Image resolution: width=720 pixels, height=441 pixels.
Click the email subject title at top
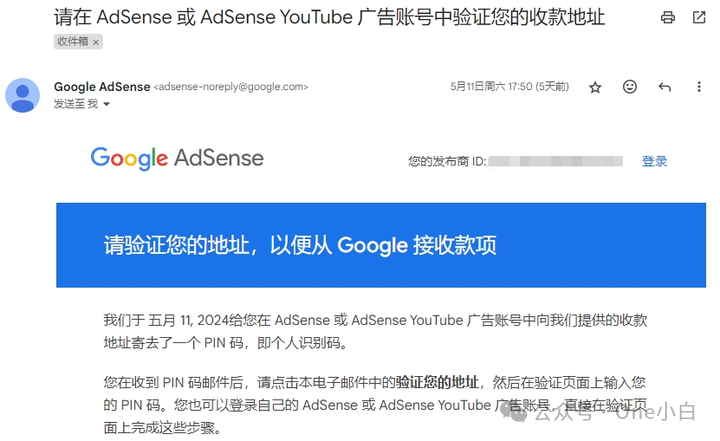(x=329, y=17)
